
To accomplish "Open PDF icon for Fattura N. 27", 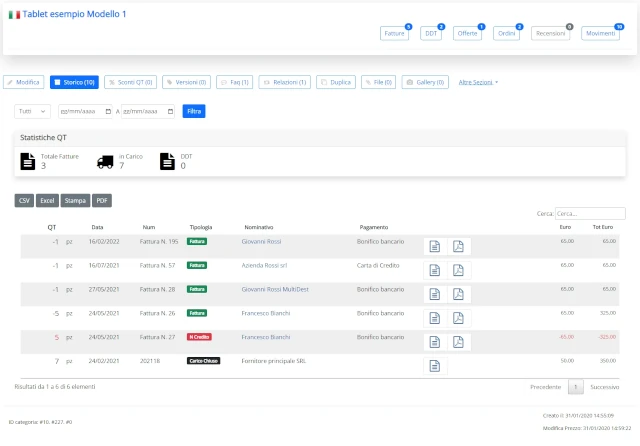I will [458, 342].
